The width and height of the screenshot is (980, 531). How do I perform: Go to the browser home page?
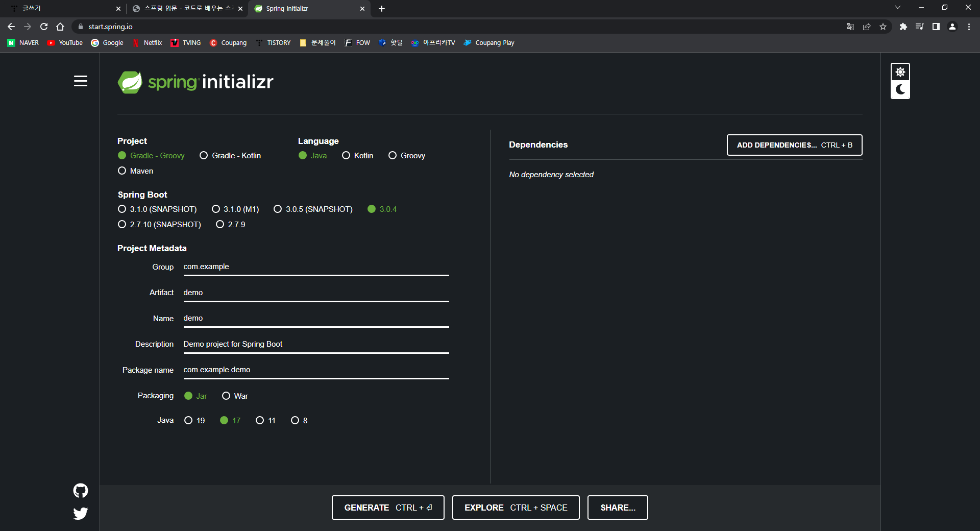[x=60, y=27]
